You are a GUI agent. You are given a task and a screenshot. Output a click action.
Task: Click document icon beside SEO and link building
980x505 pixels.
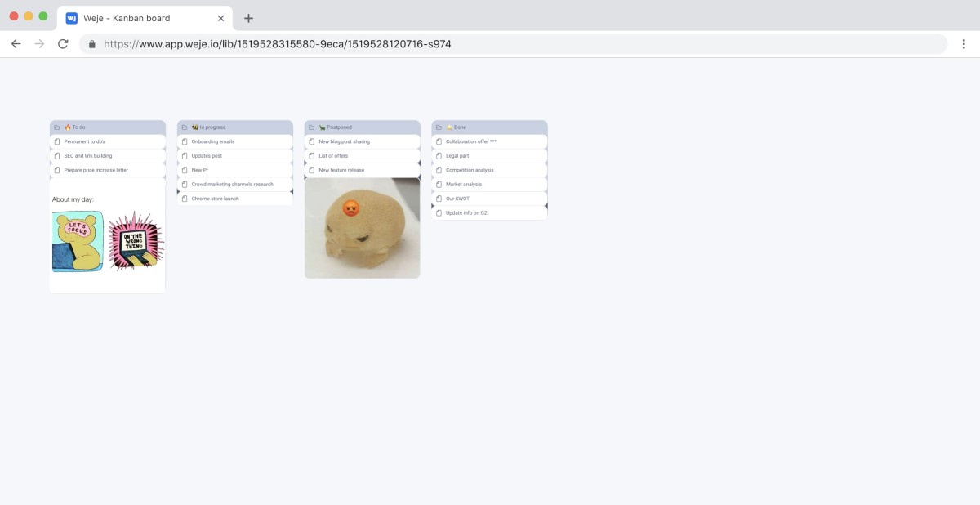tap(57, 156)
